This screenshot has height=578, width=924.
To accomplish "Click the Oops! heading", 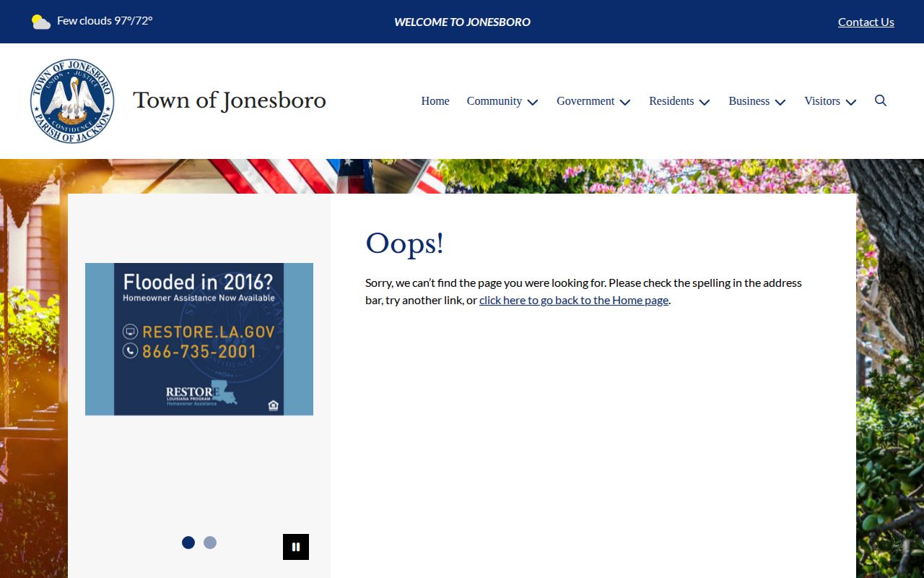I will 404,243.
